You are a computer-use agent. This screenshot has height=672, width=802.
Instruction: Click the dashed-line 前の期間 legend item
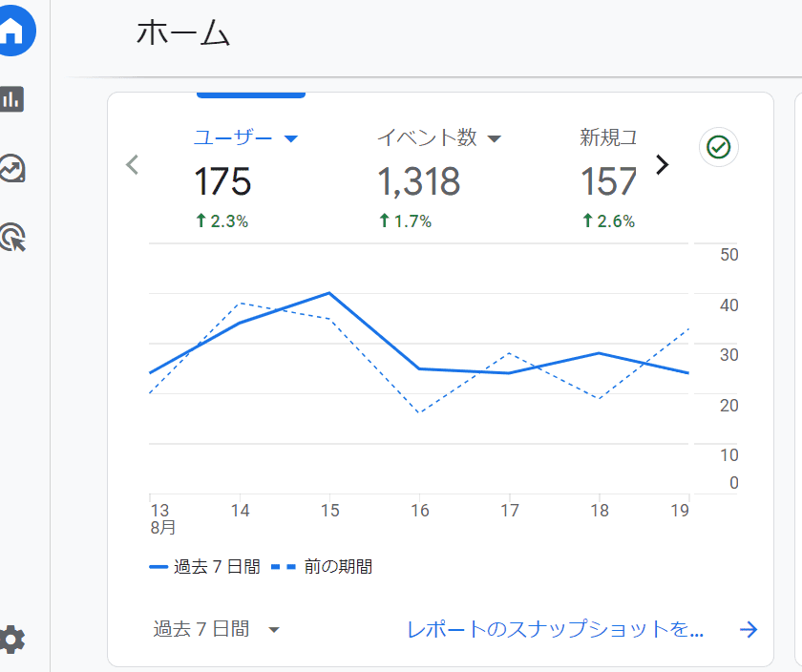tap(322, 567)
